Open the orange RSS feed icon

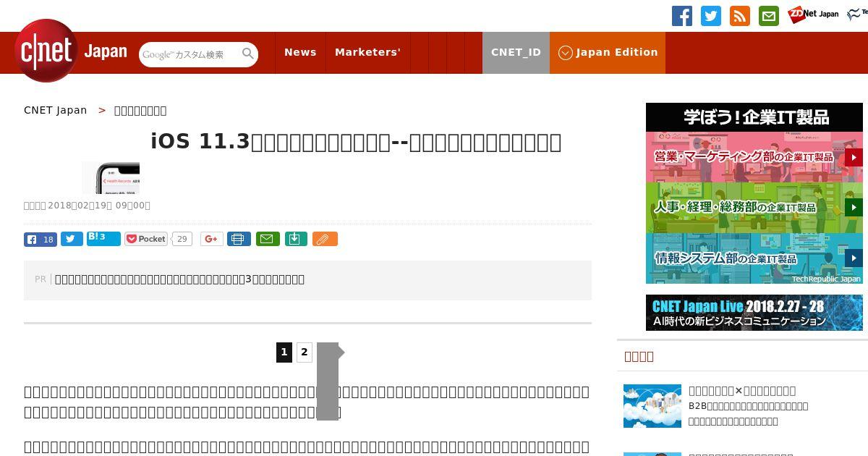click(740, 16)
